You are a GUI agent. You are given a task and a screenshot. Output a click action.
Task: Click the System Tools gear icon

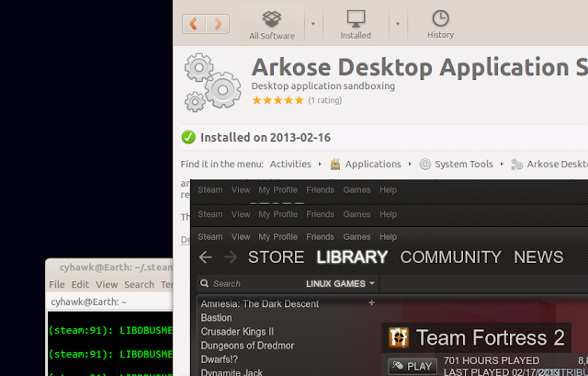coord(424,164)
